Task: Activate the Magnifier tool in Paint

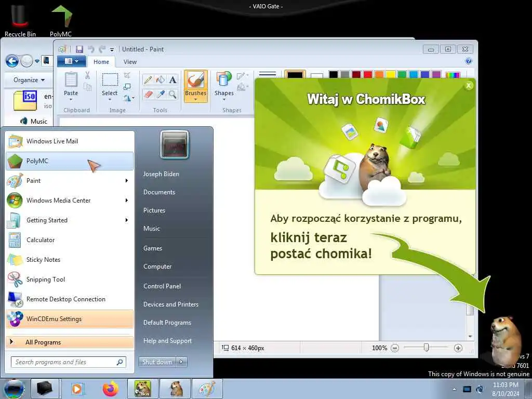Action: point(172,94)
